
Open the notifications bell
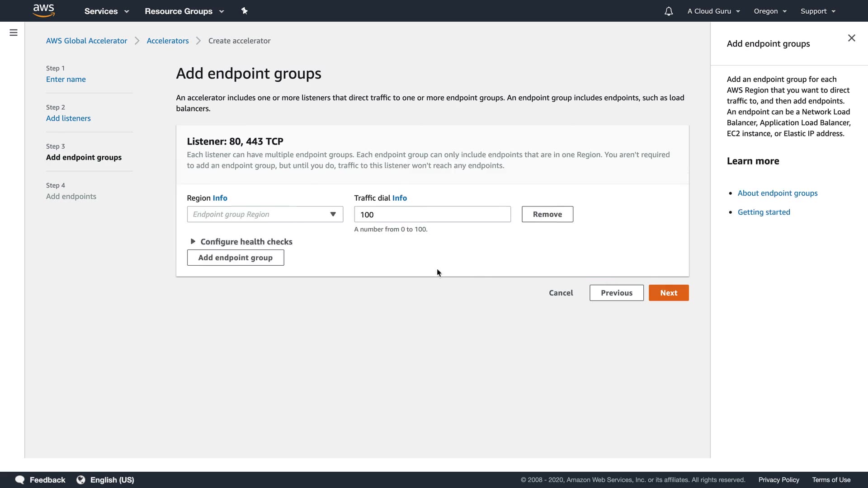pyautogui.click(x=668, y=11)
